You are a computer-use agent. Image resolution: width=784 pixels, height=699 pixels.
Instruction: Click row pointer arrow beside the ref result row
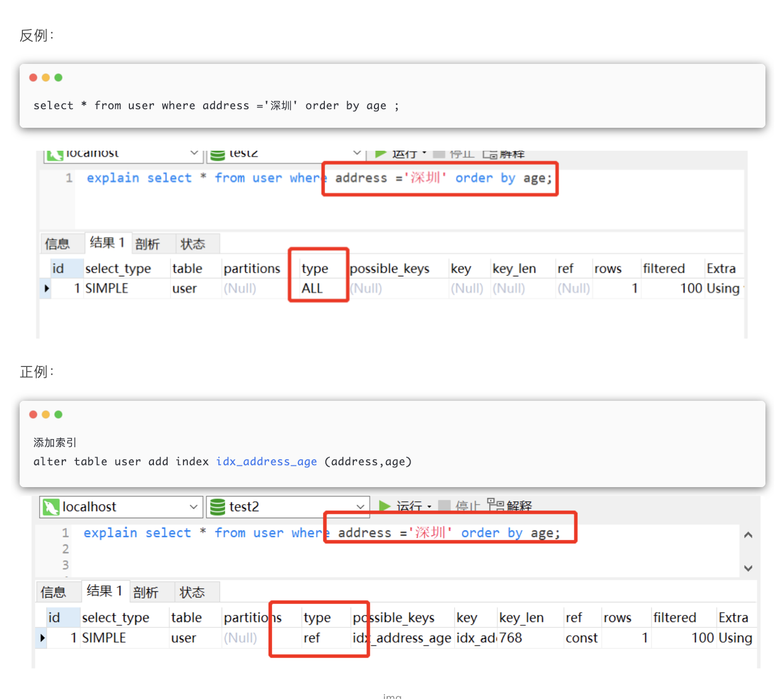42,638
